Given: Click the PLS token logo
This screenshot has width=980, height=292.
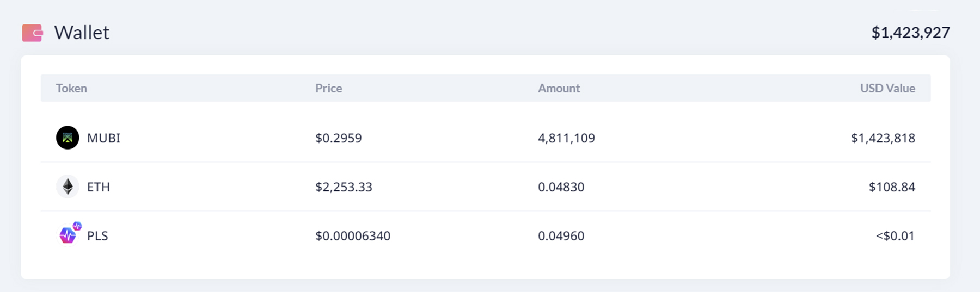Looking at the screenshot, I should coord(67,236).
